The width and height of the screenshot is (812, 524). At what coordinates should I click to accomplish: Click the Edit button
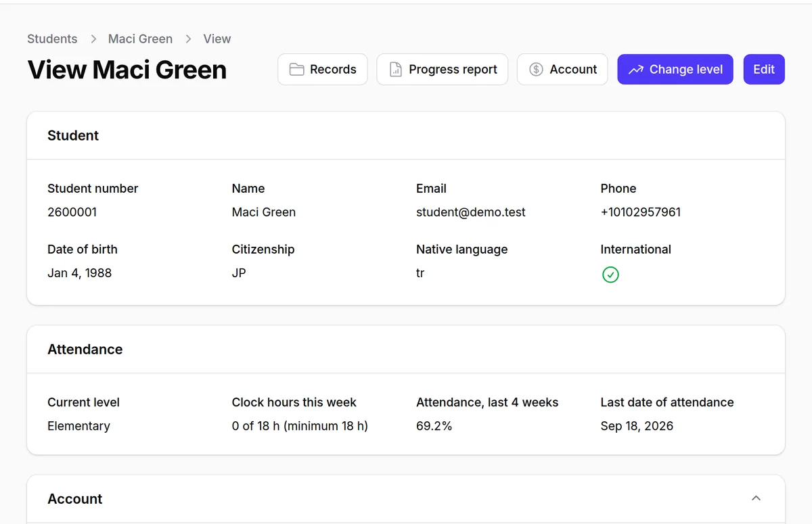pos(764,70)
